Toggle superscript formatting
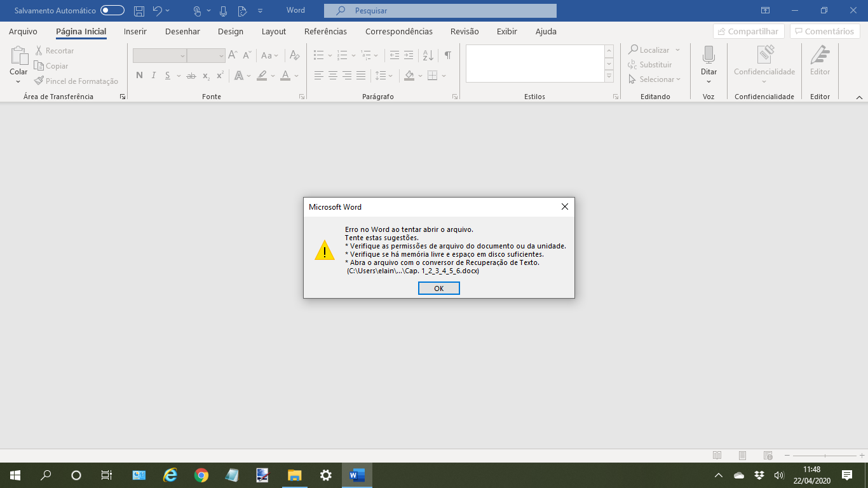 [x=220, y=76]
